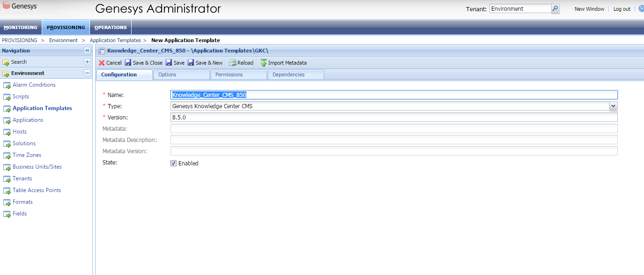Image resolution: width=644 pixels, height=275 pixels.
Task: Click into the Version input field
Action: click(x=393, y=118)
